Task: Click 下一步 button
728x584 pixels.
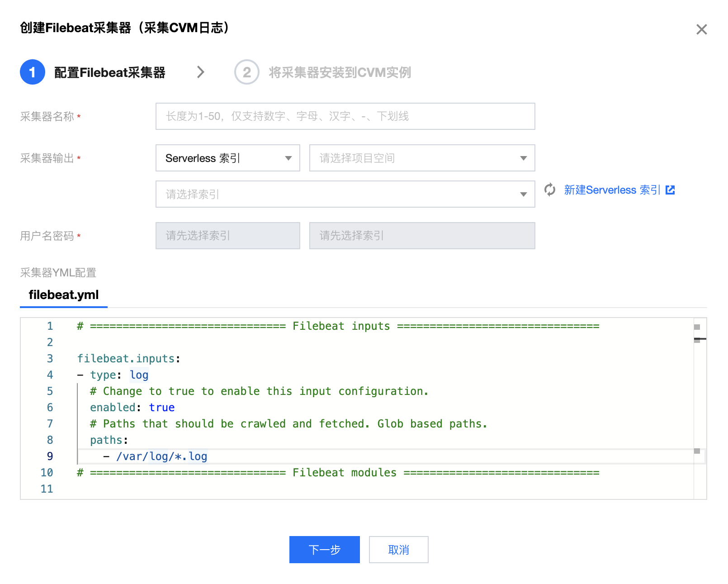Action: (324, 550)
